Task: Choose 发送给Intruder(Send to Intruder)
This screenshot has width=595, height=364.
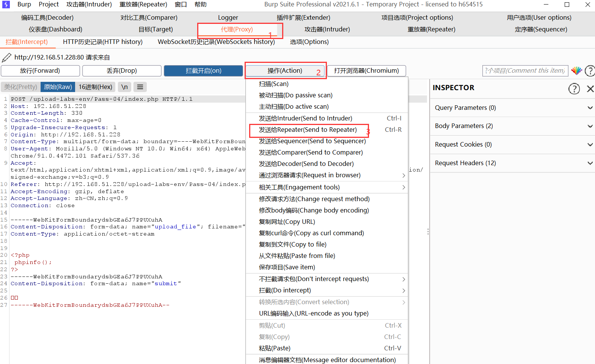Action: [327, 119]
